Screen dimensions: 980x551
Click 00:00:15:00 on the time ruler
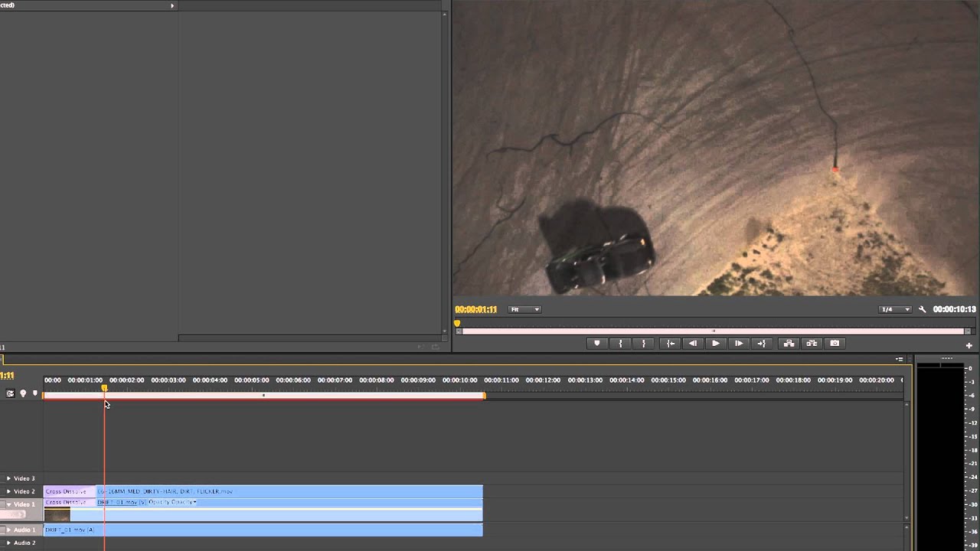(x=668, y=380)
